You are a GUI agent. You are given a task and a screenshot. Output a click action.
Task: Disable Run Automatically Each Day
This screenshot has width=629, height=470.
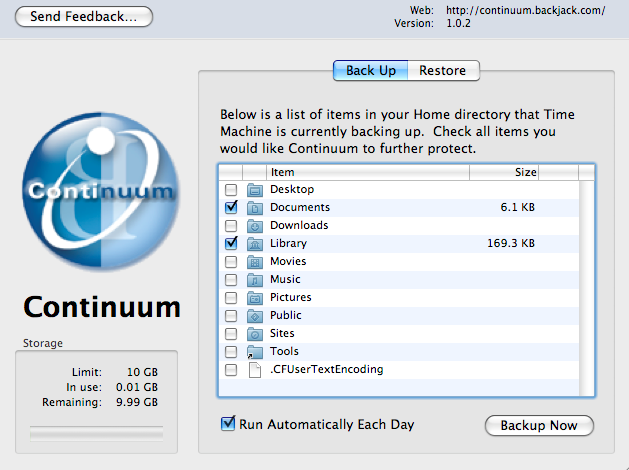click(x=228, y=423)
